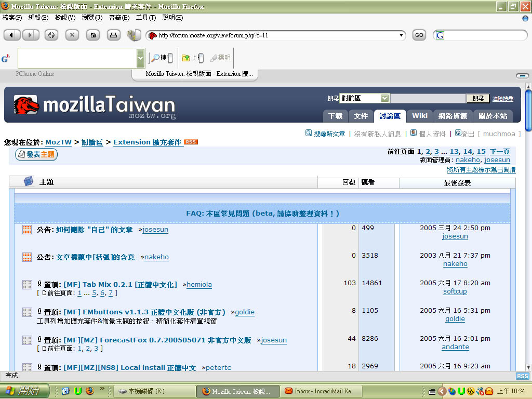Click the RSS indicator in status bar
The width and height of the screenshot is (532, 399).
click(x=522, y=376)
